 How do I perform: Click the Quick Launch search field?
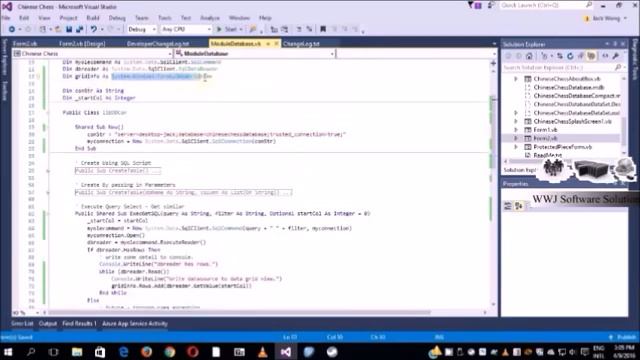coord(545,5)
